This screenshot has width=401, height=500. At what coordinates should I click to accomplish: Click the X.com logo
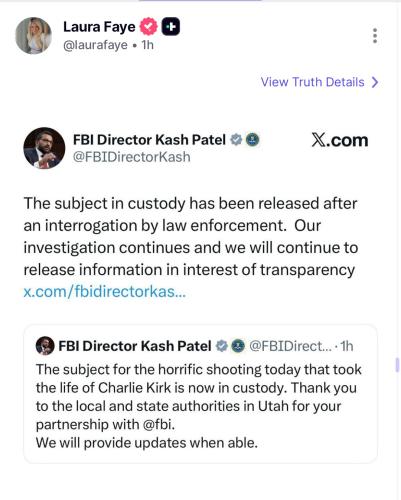pyautogui.click(x=340, y=140)
